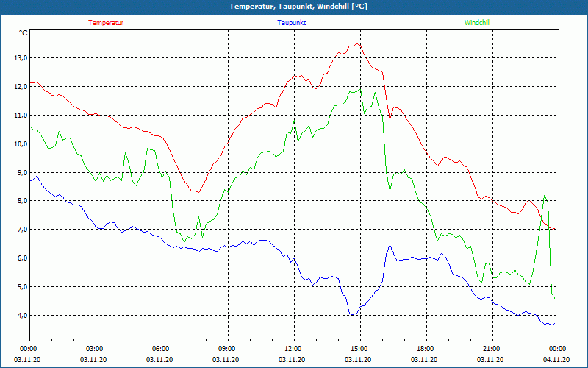Click the 13,0 y-axis value

21,58
